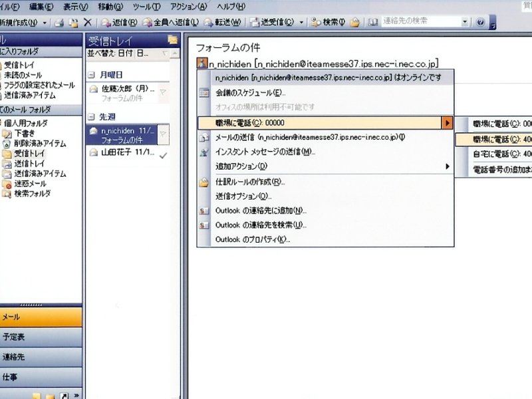Image resolution: width=532 pixels, height=399 pixels.
Task: Open the 表示(V) menu
Action: tap(76, 7)
